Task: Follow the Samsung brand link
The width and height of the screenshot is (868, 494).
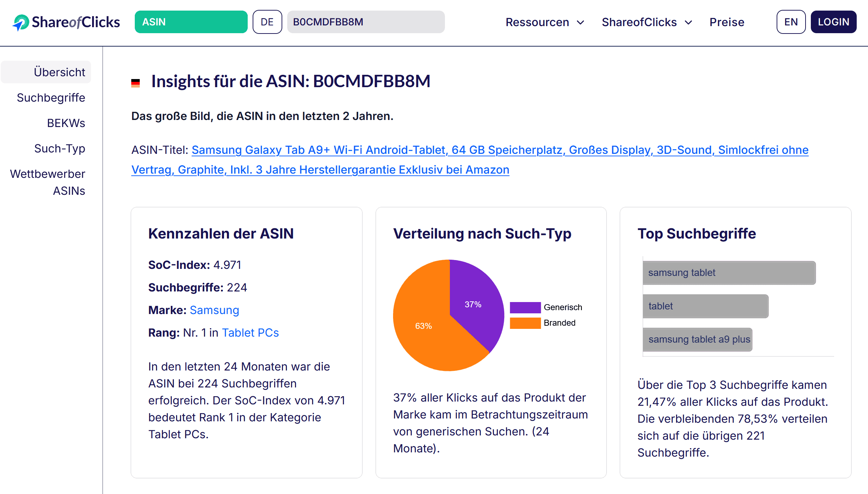Action: pyautogui.click(x=215, y=310)
